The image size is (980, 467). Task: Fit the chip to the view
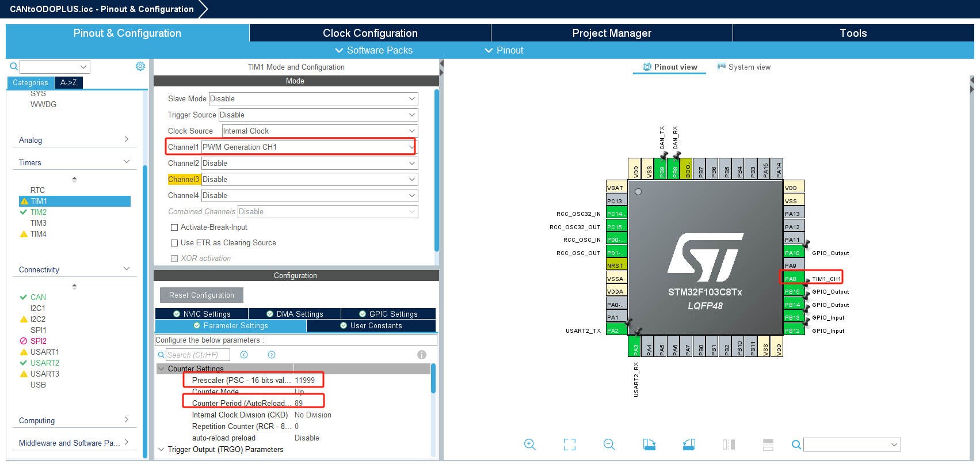570,445
